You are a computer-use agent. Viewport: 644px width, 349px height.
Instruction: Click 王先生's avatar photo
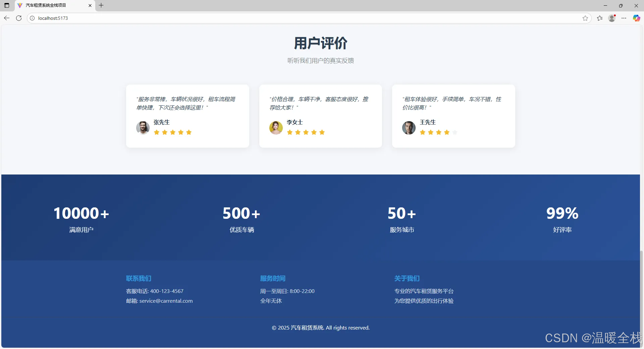(x=409, y=128)
